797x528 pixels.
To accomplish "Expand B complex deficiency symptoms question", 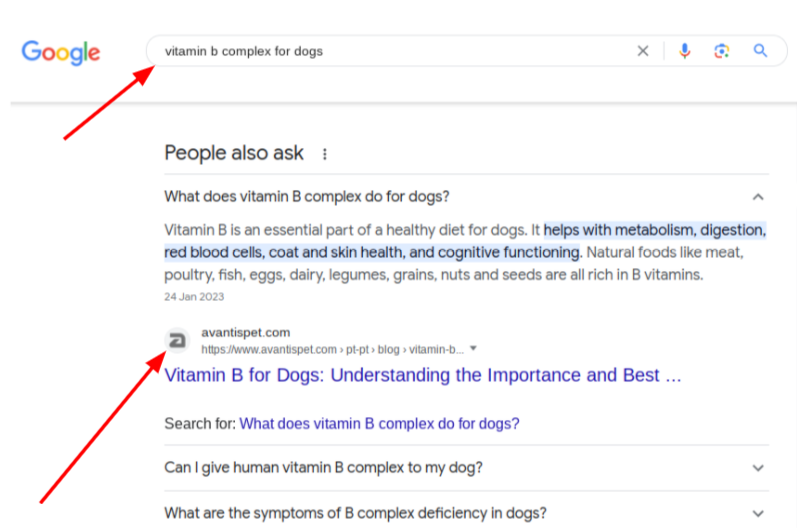I will pyautogui.click(x=758, y=514).
